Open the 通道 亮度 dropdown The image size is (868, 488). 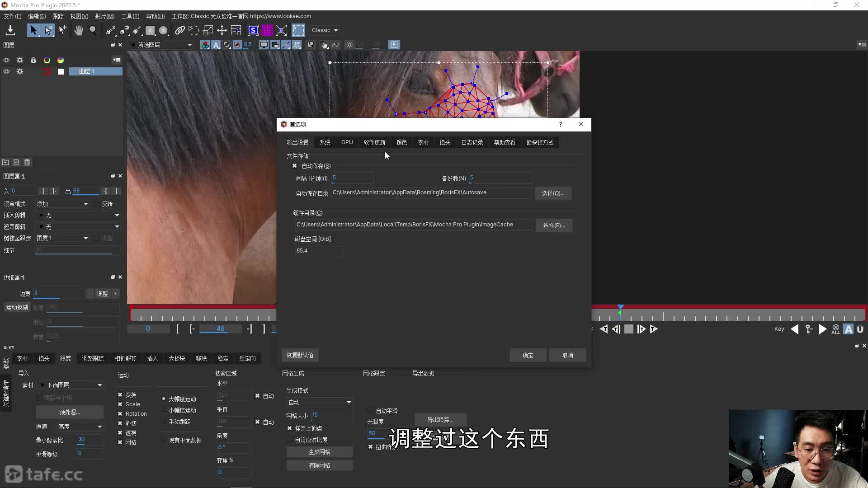(80, 427)
